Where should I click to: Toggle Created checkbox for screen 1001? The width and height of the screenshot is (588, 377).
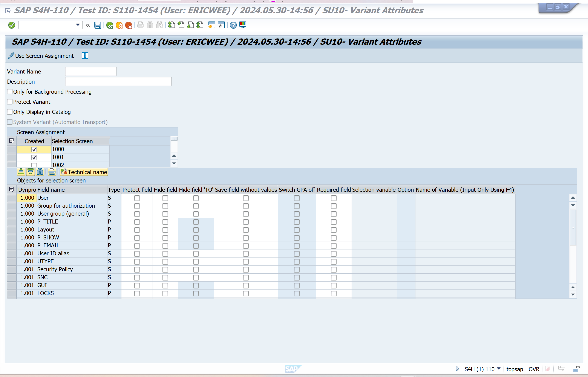click(34, 157)
